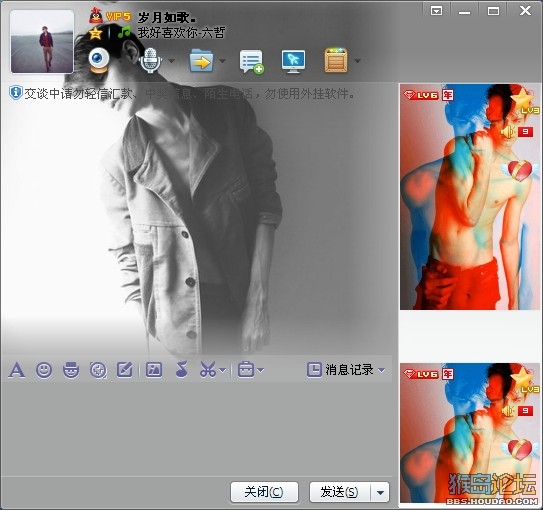Open the contact's Qzone star icon
The height and width of the screenshot is (510, 543).
pos(95,33)
